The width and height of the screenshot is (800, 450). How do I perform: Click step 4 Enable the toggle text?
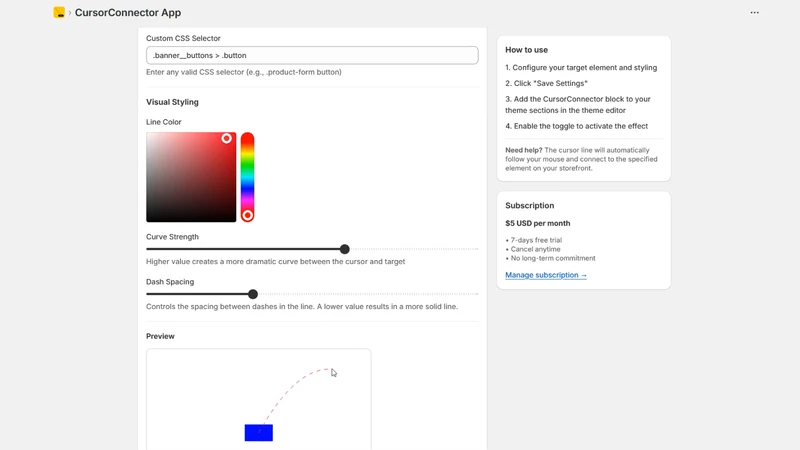(x=577, y=126)
